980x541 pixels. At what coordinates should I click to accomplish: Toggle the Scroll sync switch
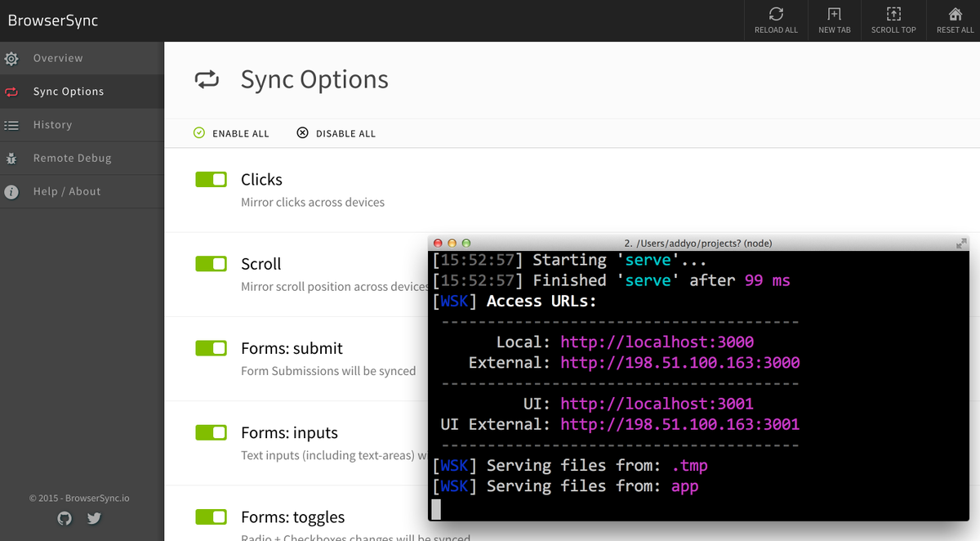[211, 264]
